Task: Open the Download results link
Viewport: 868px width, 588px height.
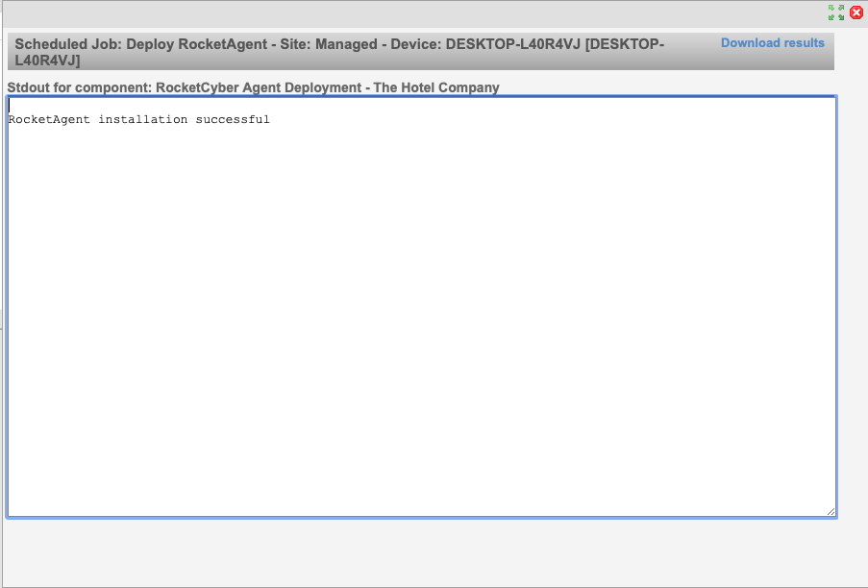Action: click(x=772, y=43)
